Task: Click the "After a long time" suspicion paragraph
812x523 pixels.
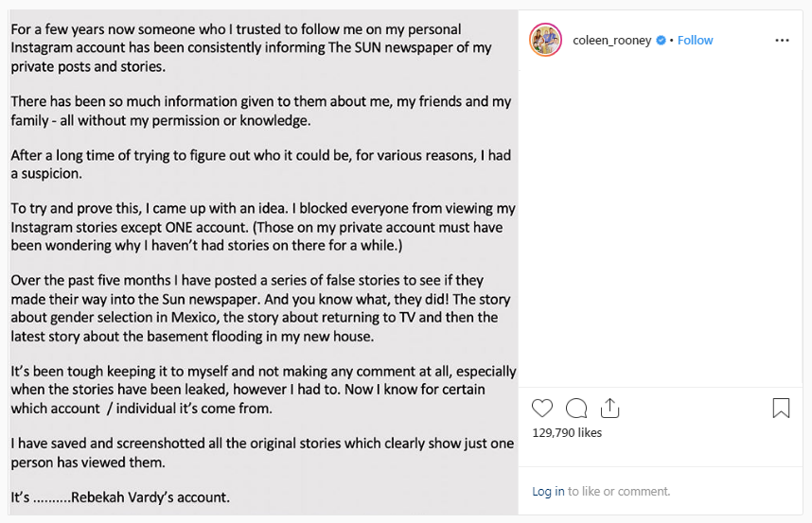Action: (261, 164)
